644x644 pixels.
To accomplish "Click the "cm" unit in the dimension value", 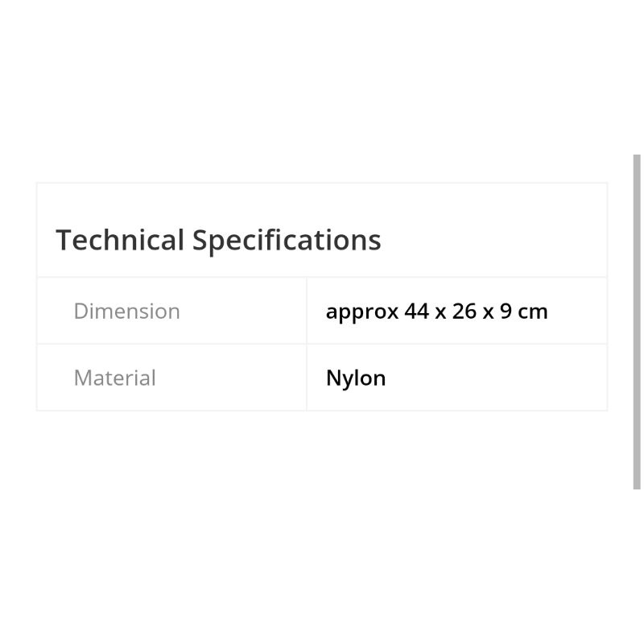I will pos(533,312).
